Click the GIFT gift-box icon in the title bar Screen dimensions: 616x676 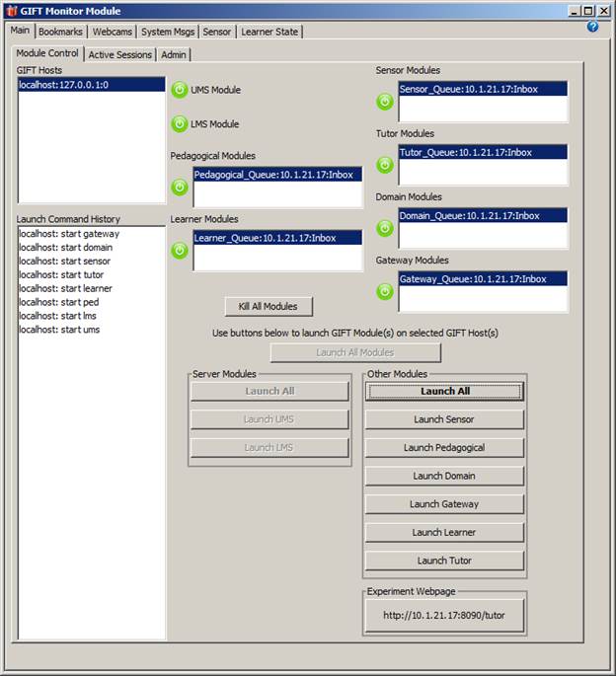pos(11,11)
